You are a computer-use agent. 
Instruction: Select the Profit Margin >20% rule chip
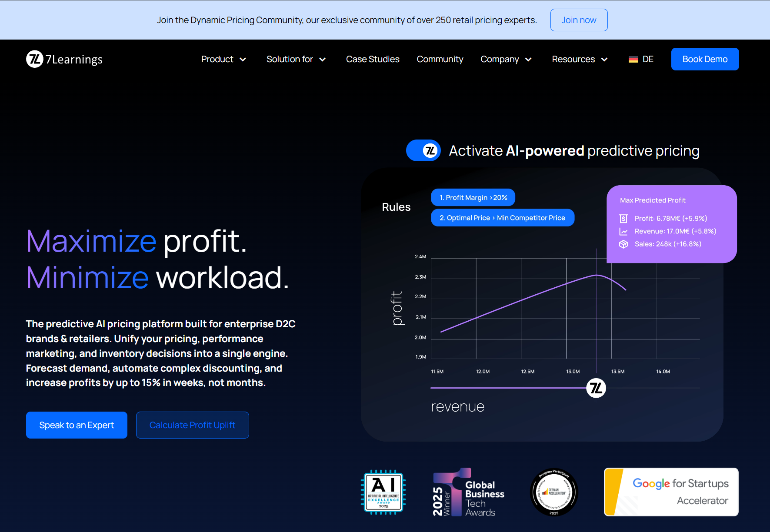click(x=473, y=198)
